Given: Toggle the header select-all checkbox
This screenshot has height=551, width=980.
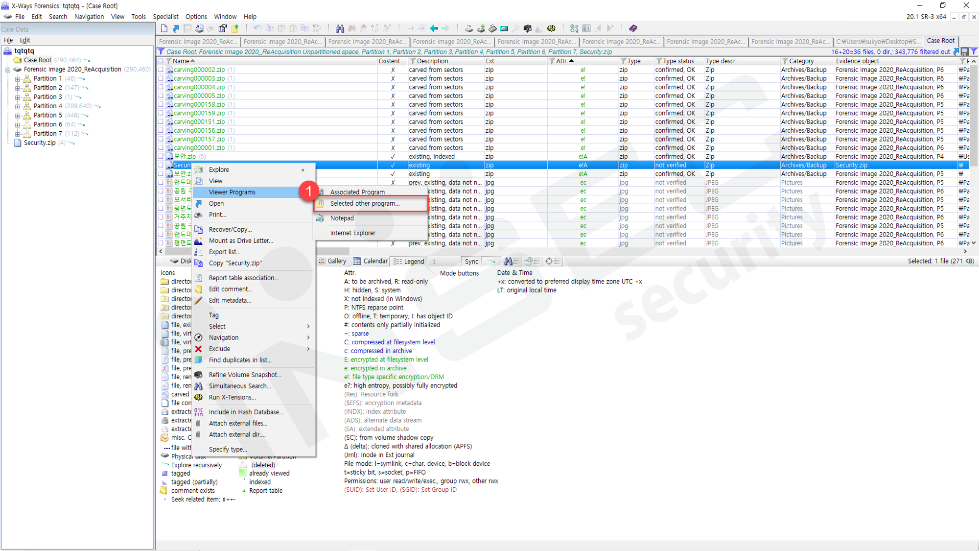Looking at the screenshot, I should (161, 61).
